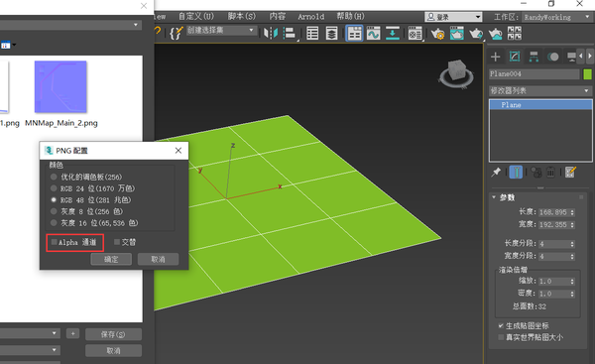Open the 脚本(S) menu

click(x=242, y=16)
